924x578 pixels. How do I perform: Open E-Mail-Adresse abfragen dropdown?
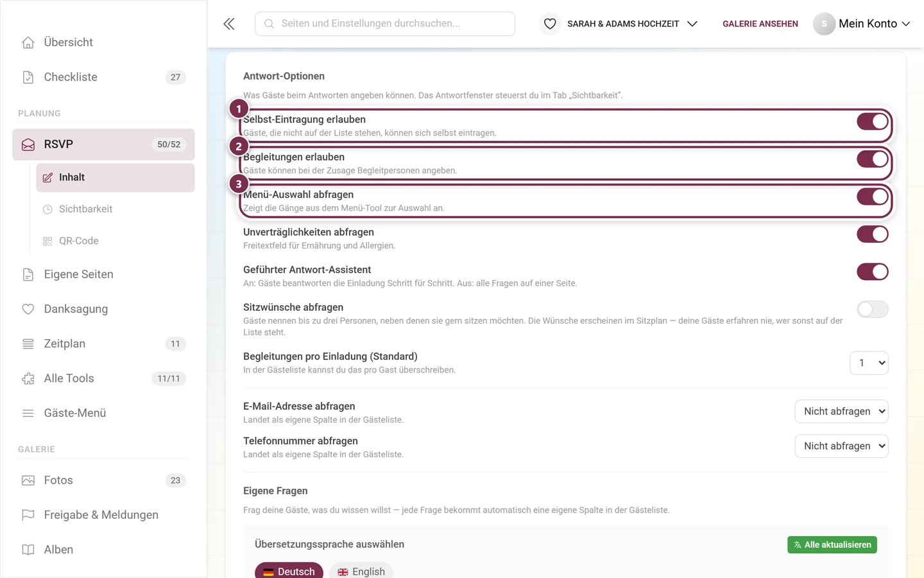842,412
